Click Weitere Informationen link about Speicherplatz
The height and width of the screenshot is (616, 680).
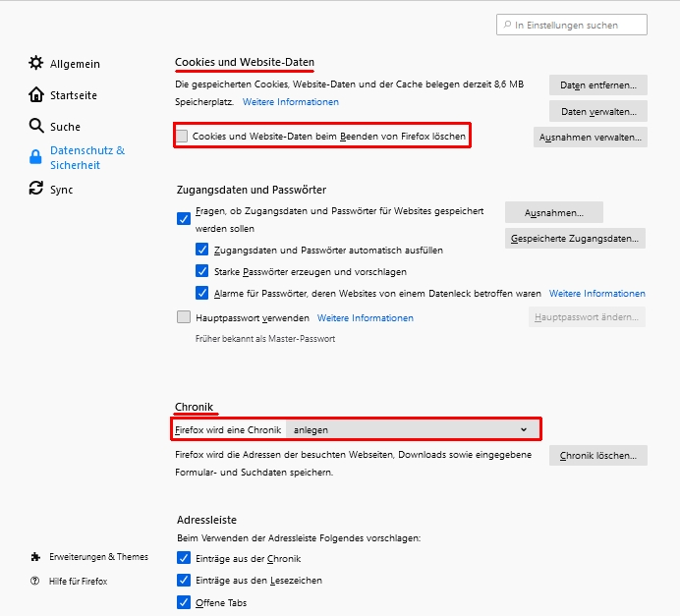click(291, 102)
